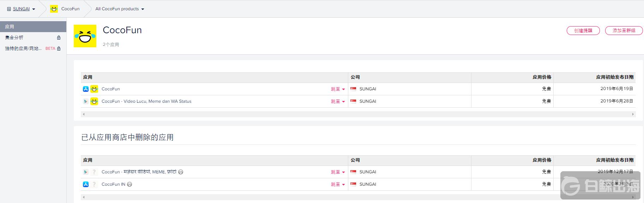Click the 创建提醒 button

[583, 31]
